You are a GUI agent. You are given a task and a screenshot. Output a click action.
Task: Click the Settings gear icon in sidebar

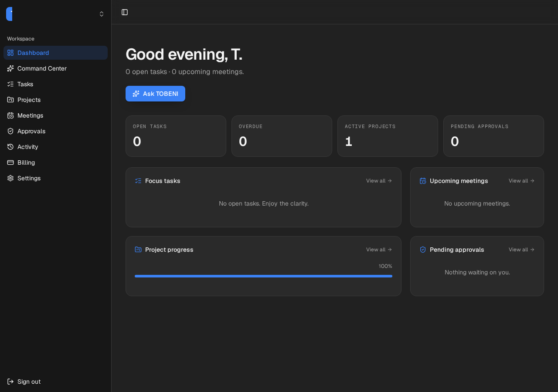pos(10,178)
